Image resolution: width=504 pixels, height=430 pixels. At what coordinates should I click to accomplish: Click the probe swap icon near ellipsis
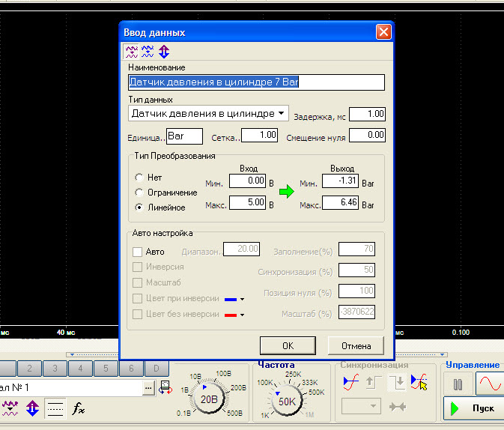pyautogui.click(x=166, y=387)
